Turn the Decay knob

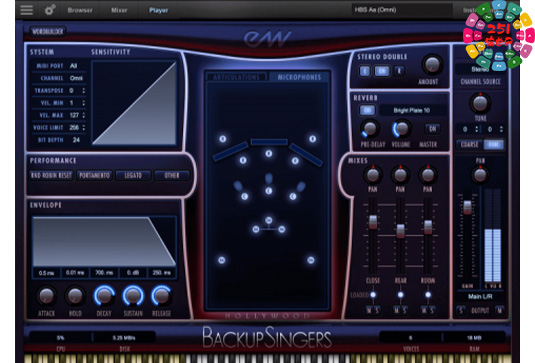click(x=104, y=296)
